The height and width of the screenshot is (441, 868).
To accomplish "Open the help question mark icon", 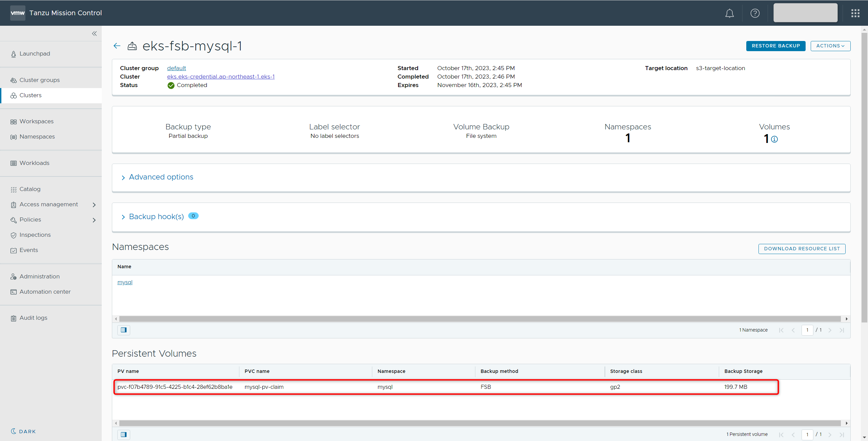I will [x=755, y=13].
